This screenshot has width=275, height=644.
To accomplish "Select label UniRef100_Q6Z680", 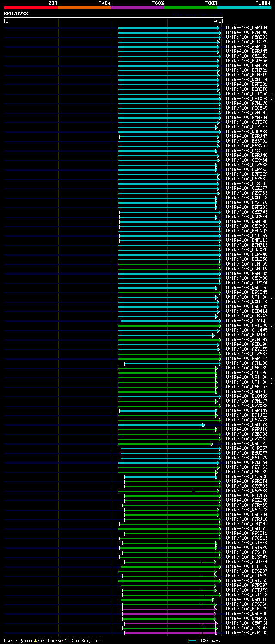I will pos(247,491).
